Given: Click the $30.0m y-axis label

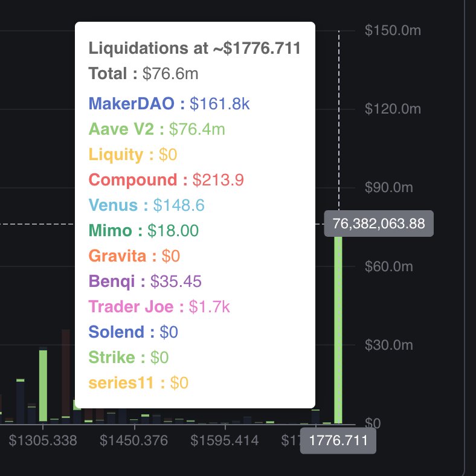Looking at the screenshot, I should point(389,345).
